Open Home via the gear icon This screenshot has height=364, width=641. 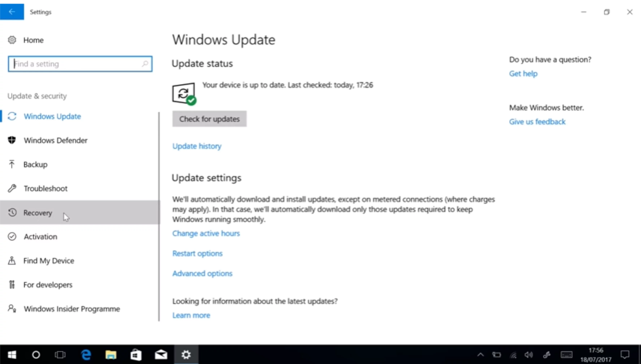tap(12, 40)
